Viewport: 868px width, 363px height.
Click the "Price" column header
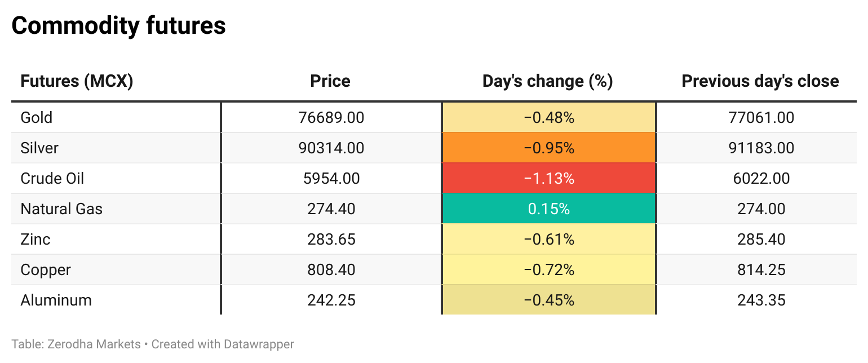[330, 81]
